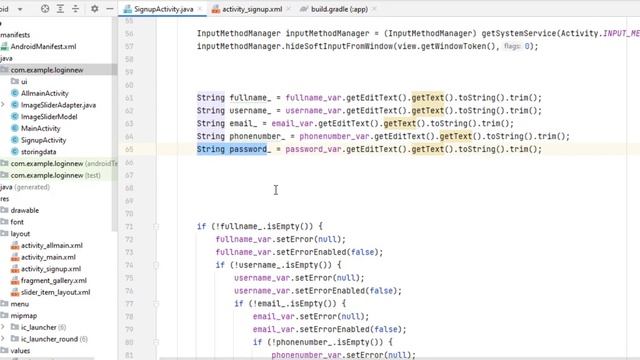Select java (generated) folder
Screen dimensions: 640x360
pyautogui.click(x=25, y=187)
